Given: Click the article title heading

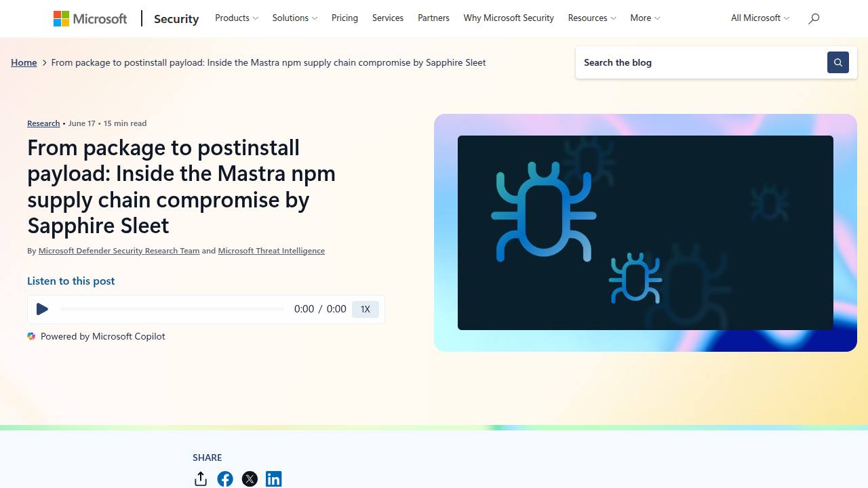Looking at the screenshot, I should click(x=182, y=186).
